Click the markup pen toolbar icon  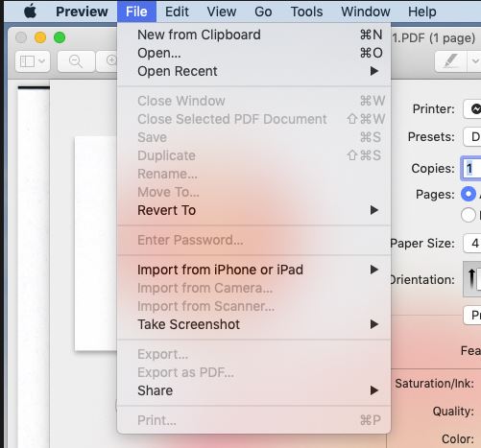tap(450, 60)
